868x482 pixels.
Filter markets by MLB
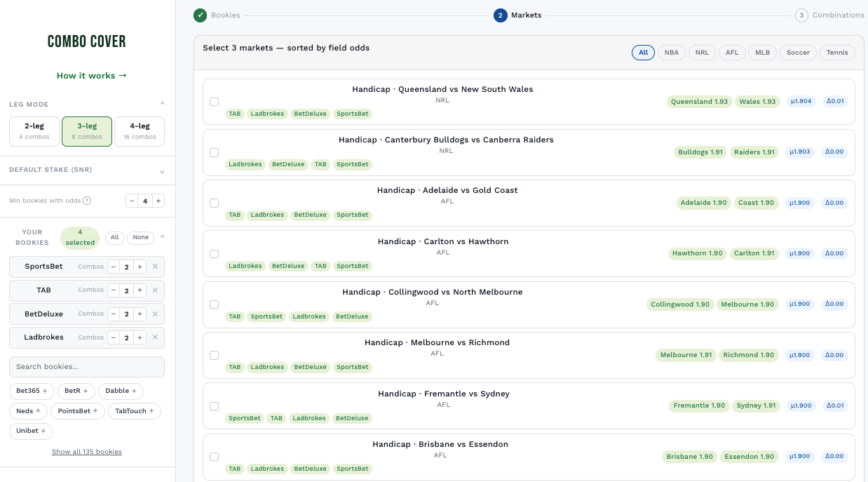click(763, 53)
